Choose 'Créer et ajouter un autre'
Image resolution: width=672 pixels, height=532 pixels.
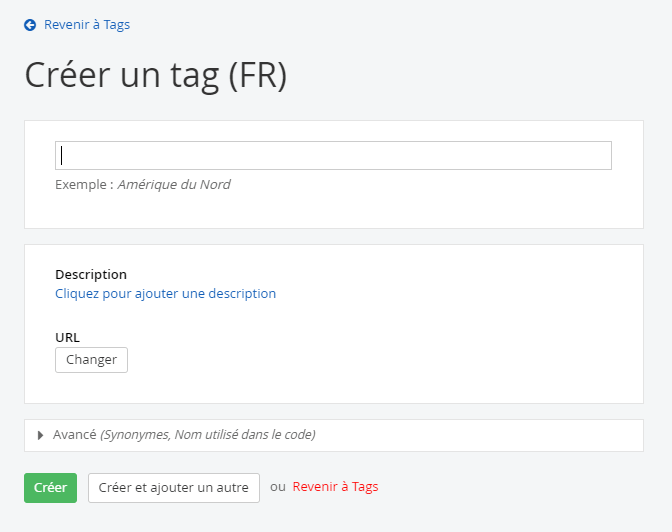(x=173, y=488)
